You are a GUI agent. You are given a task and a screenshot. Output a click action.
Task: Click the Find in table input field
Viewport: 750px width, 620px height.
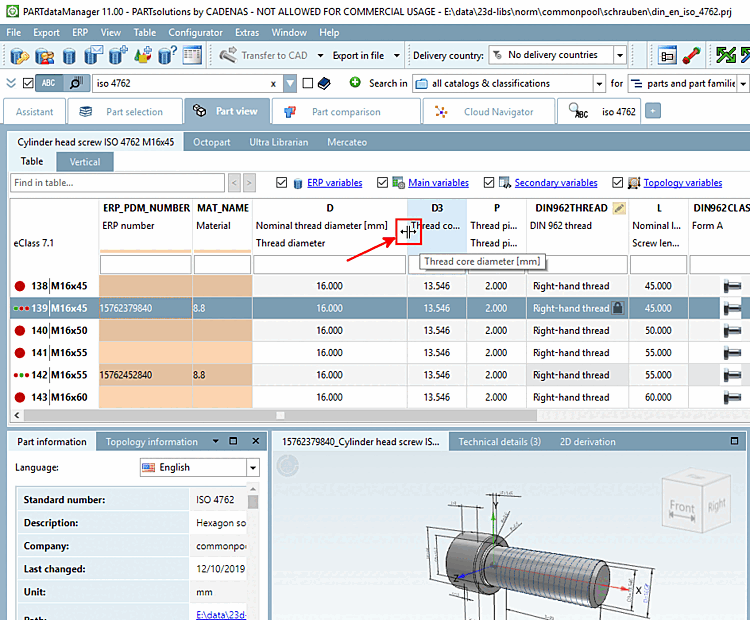click(x=118, y=183)
